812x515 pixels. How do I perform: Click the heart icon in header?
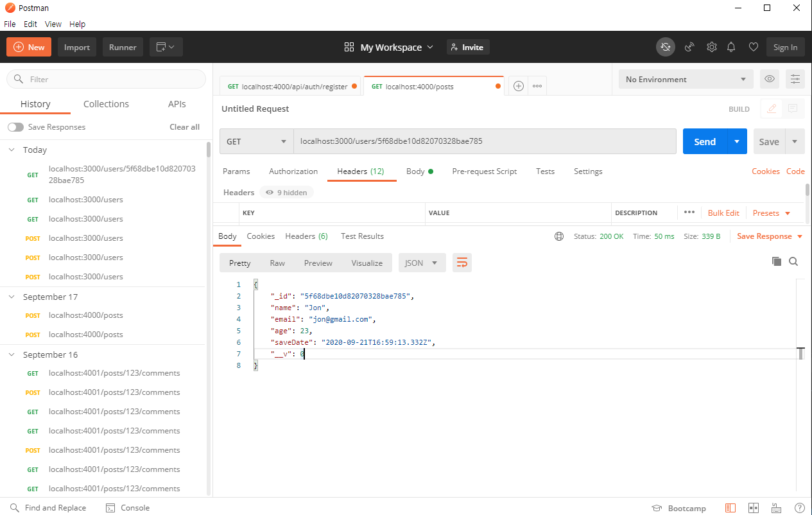point(754,47)
